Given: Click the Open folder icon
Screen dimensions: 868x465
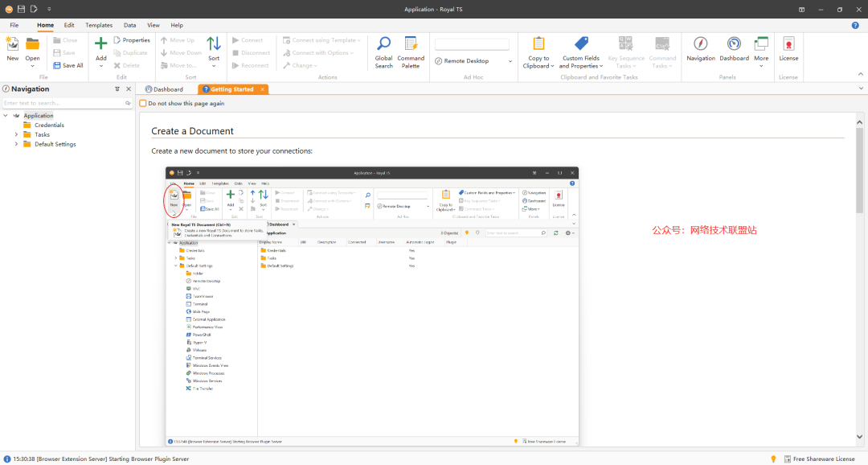Looking at the screenshot, I should click(x=33, y=44).
